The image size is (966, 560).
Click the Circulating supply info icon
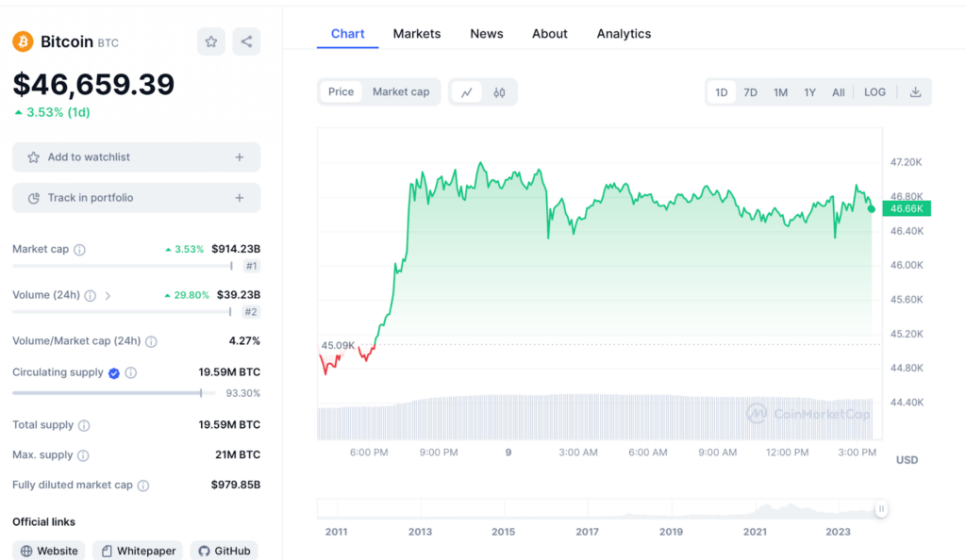130,373
